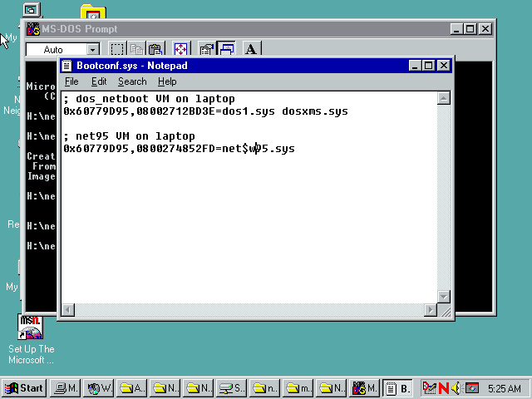The width and height of the screenshot is (532, 399).
Task: Click the display settings tray icon
Action: coord(472,388)
